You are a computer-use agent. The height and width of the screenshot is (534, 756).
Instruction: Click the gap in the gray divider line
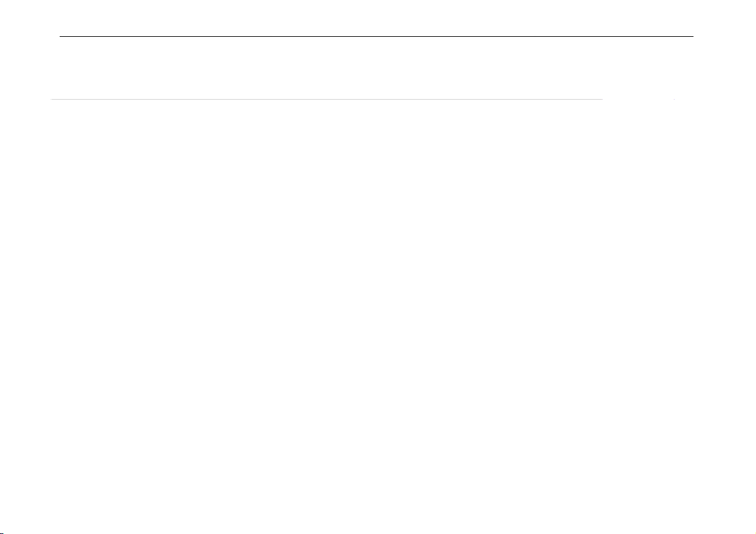pyautogui.click(x=639, y=100)
